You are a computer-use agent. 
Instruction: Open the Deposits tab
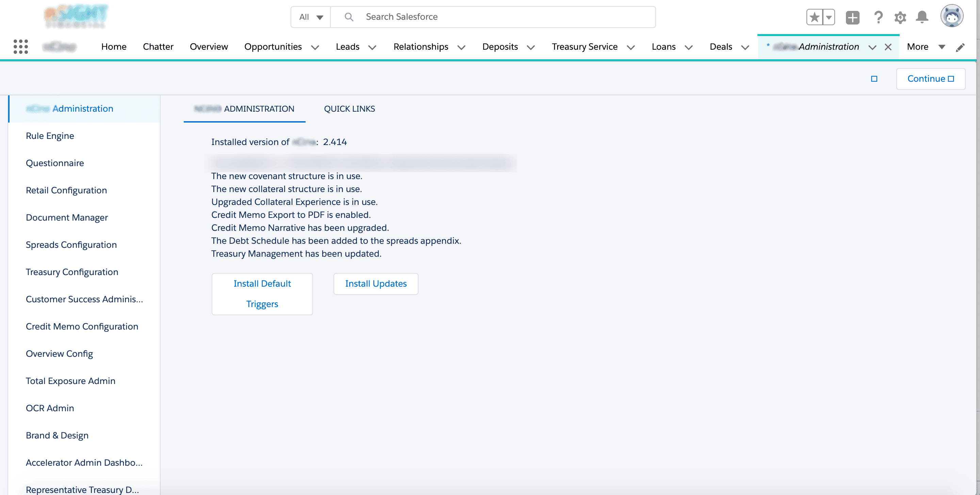point(500,47)
